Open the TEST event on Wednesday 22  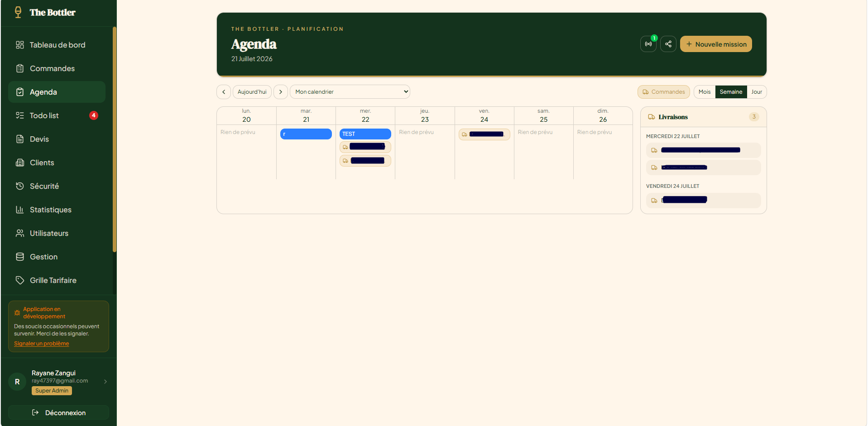pyautogui.click(x=365, y=134)
